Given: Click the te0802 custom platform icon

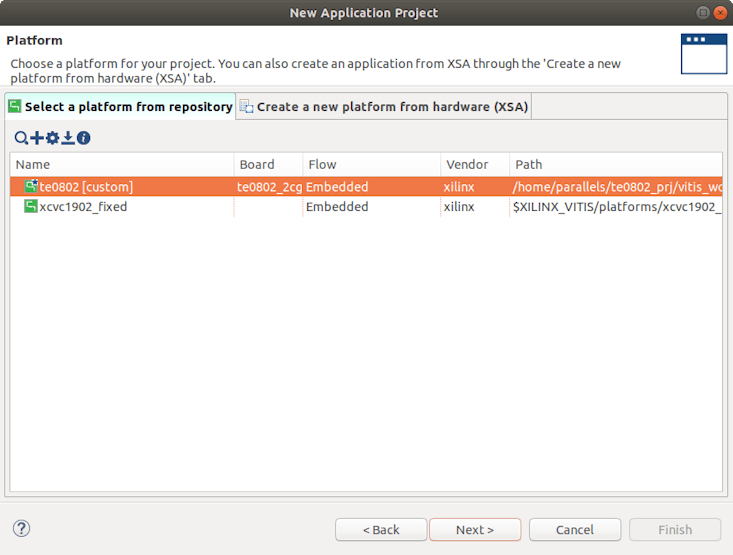Looking at the screenshot, I should tap(31, 186).
